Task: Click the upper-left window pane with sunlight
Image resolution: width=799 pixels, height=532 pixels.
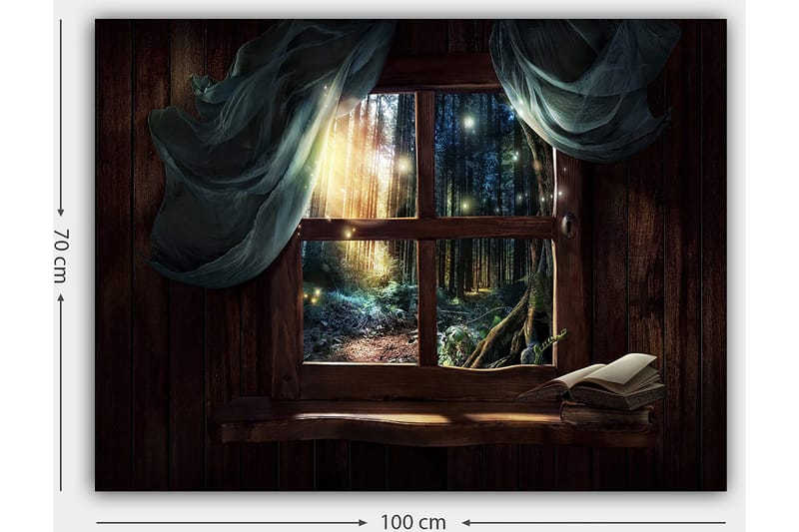Action: (x=365, y=155)
